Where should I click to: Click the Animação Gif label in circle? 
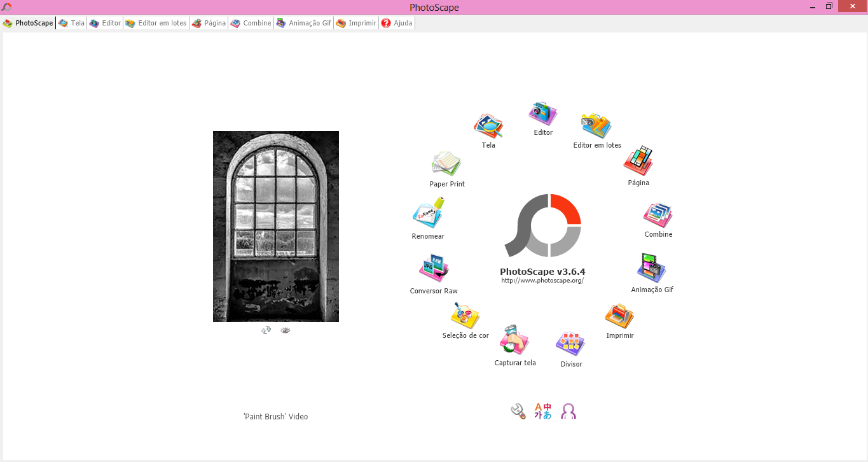(x=652, y=290)
